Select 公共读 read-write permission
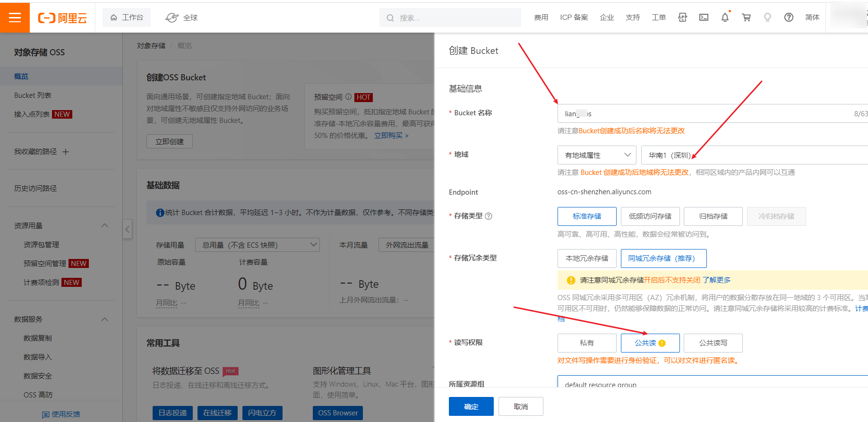 (650, 343)
